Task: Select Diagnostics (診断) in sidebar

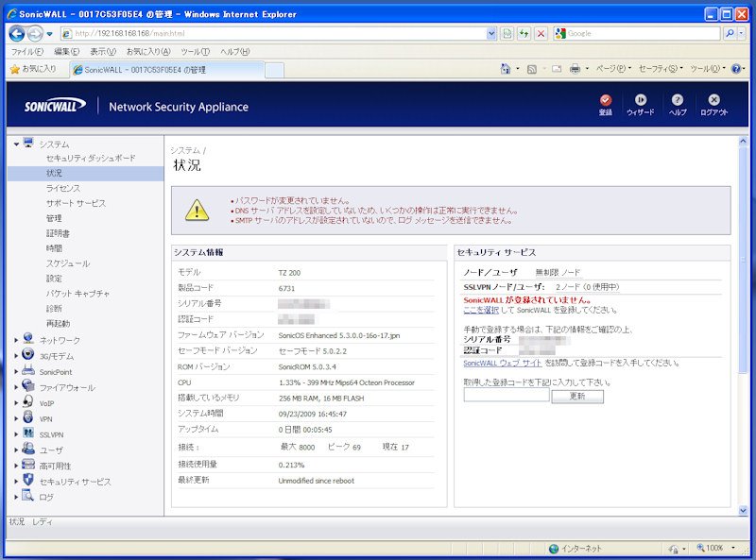Action: pyautogui.click(x=54, y=309)
